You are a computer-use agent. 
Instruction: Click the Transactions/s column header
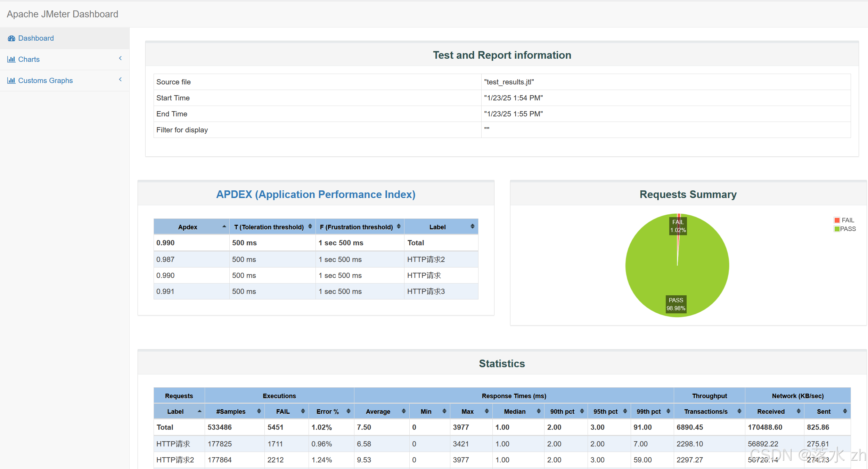709,411
